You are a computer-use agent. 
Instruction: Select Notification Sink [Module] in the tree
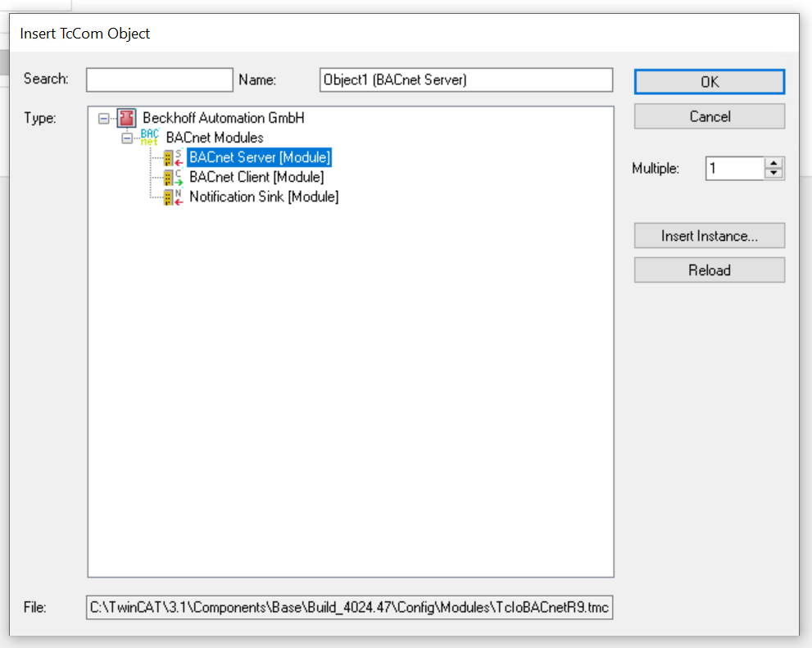[x=264, y=197]
